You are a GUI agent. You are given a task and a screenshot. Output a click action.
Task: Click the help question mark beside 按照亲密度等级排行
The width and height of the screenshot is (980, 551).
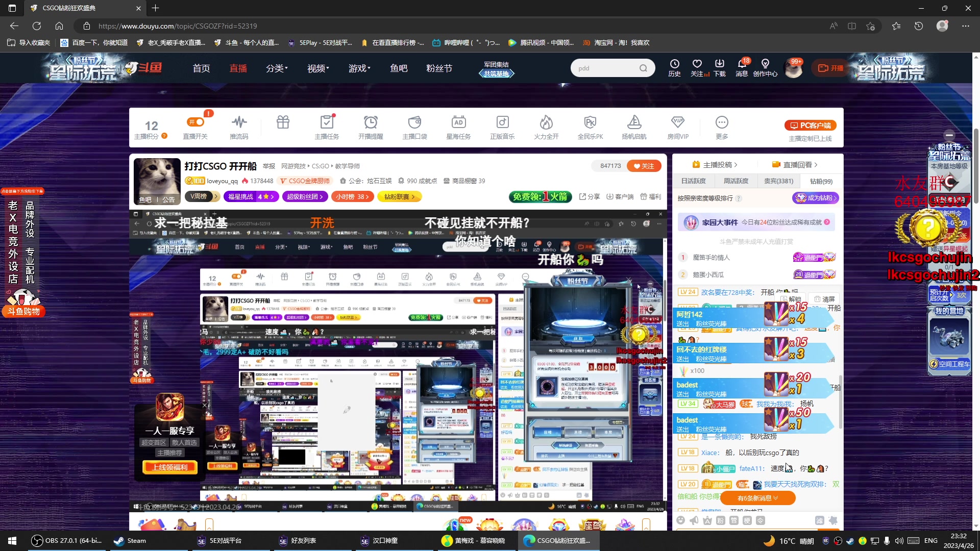tap(739, 198)
